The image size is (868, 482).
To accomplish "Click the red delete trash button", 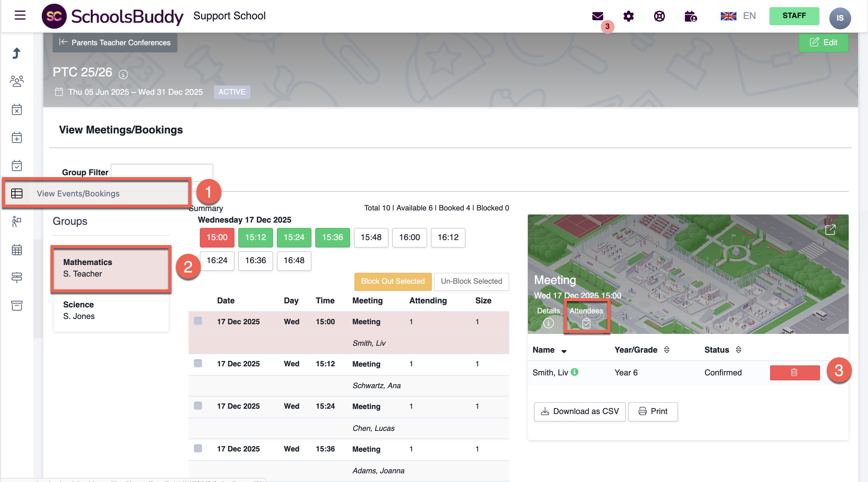I will point(794,373).
